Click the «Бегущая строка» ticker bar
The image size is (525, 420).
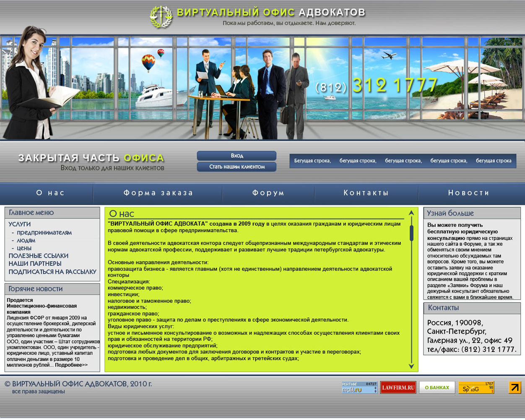403,161
